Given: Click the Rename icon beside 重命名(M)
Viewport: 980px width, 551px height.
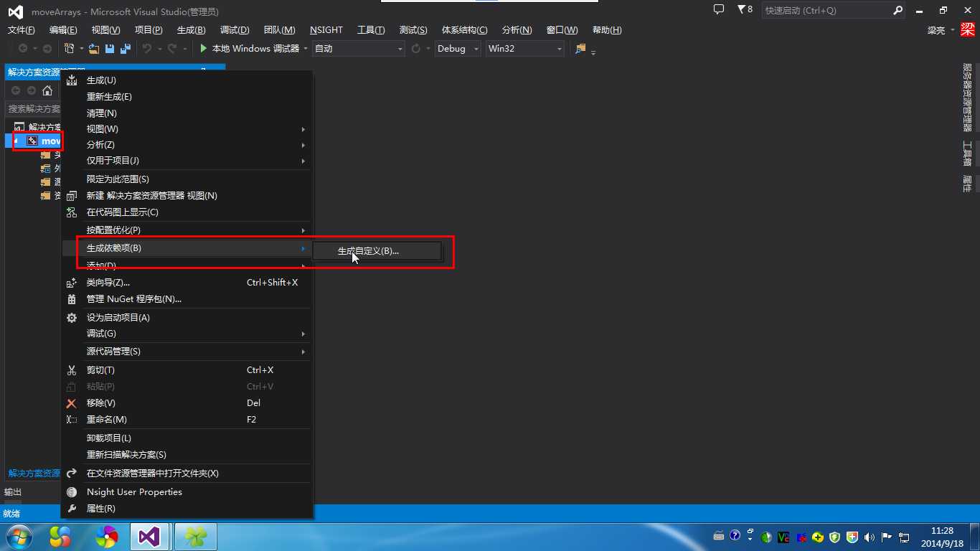Looking at the screenshot, I should (x=71, y=420).
